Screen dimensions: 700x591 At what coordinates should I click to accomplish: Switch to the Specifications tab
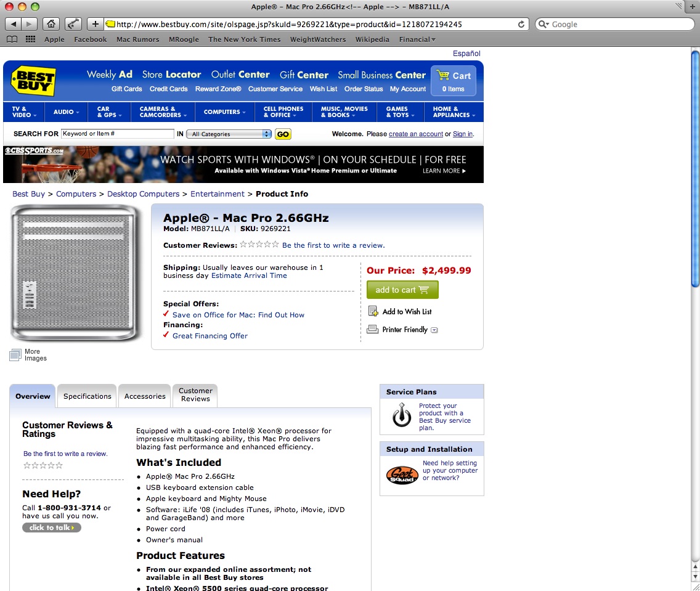pyautogui.click(x=87, y=396)
